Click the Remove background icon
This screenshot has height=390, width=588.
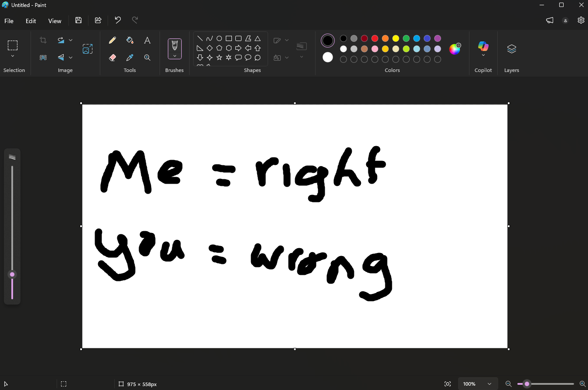(x=43, y=57)
